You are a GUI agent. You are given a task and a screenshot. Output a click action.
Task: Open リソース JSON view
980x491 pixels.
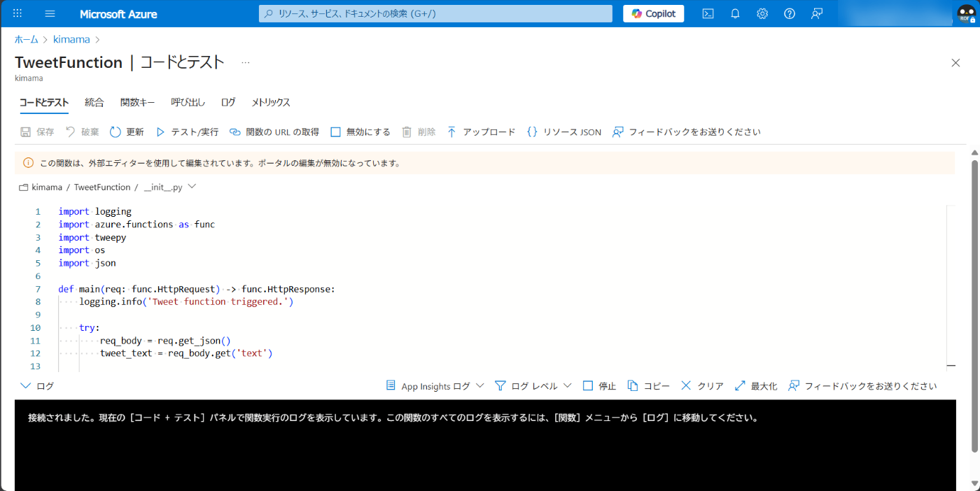pyautogui.click(x=563, y=131)
